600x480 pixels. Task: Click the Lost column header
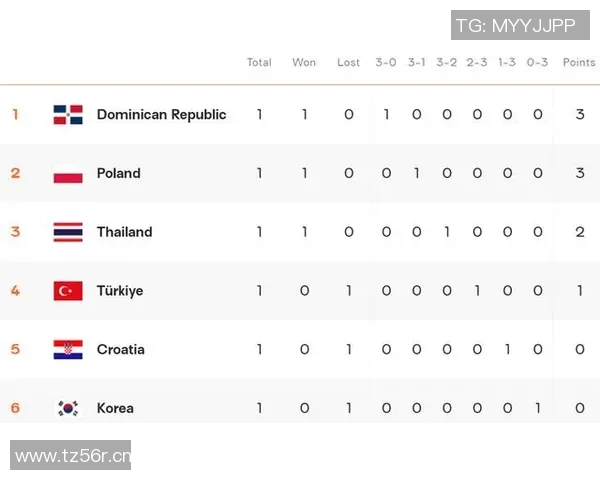[x=348, y=62]
